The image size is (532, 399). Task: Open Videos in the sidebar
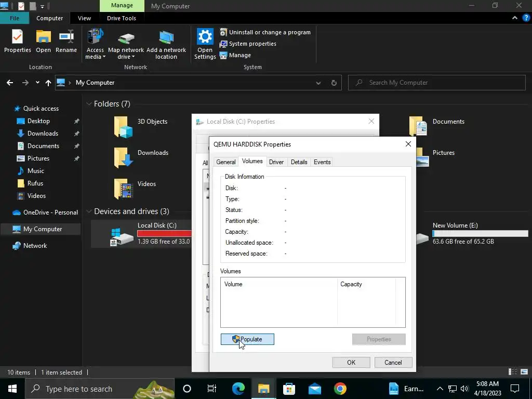coord(36,196)
